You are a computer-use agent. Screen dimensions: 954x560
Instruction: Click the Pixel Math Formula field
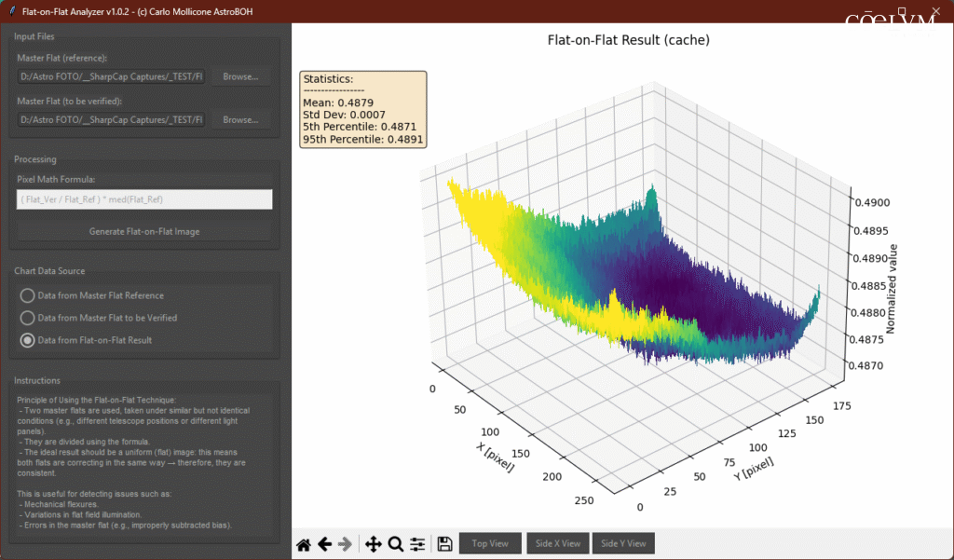pyautogui.click(x=144, y=199)
